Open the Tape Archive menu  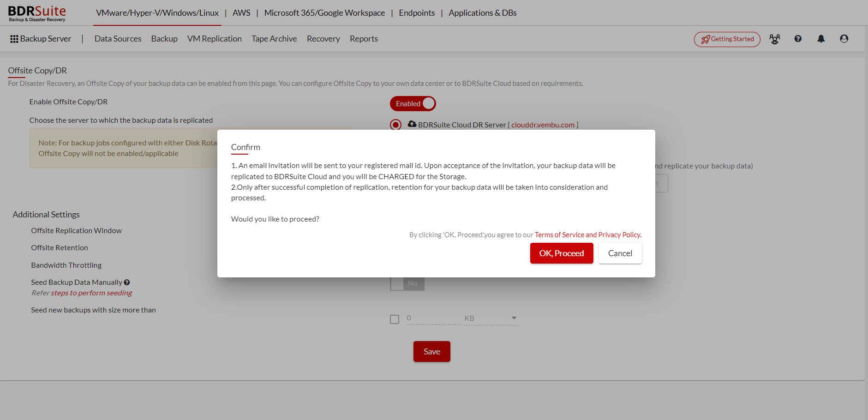click(x=274, y=39)
